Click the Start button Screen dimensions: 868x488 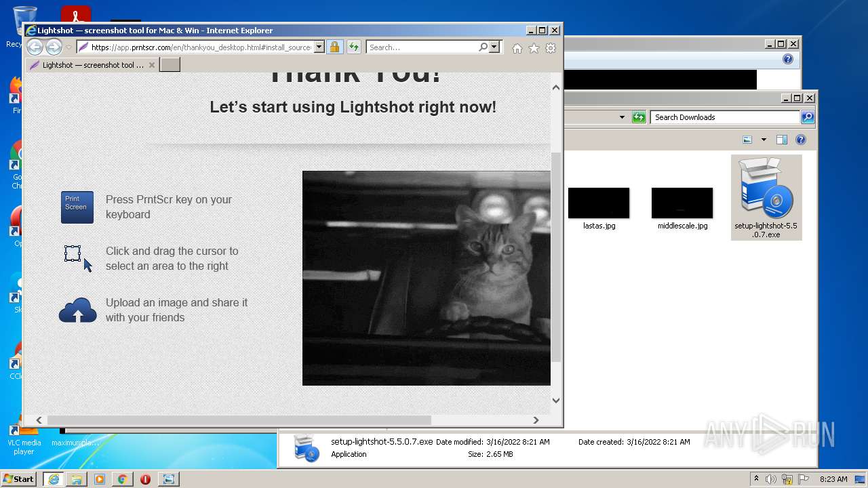(x=18, y=479)
